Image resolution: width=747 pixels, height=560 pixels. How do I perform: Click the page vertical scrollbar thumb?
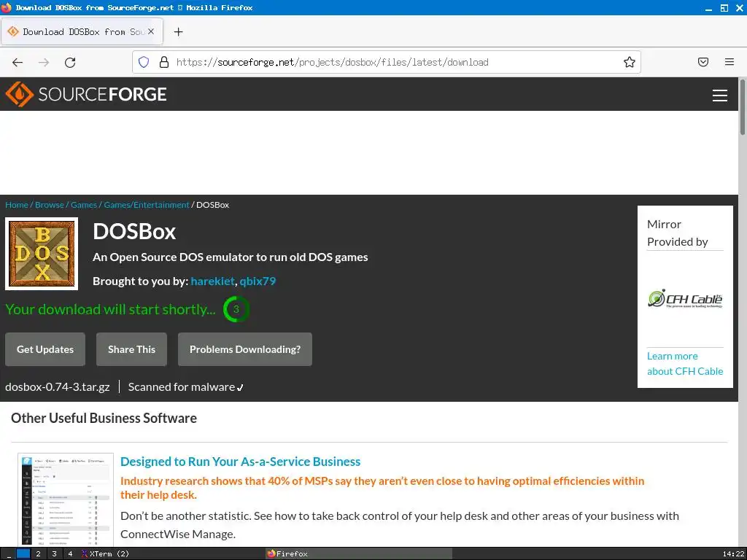coord(742,108)
